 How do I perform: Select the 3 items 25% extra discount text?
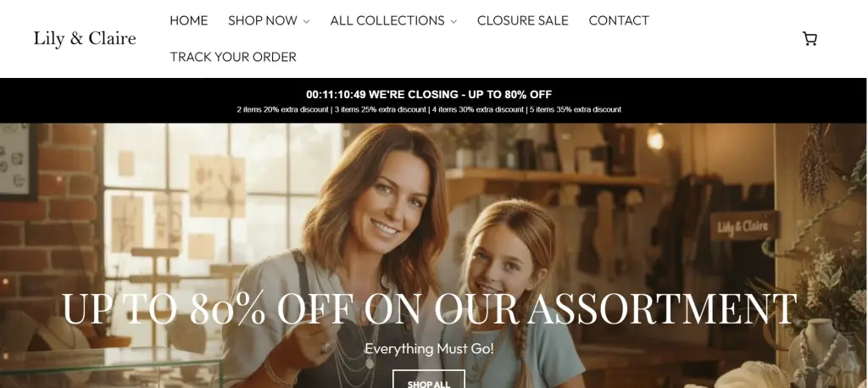coord(381,109)
